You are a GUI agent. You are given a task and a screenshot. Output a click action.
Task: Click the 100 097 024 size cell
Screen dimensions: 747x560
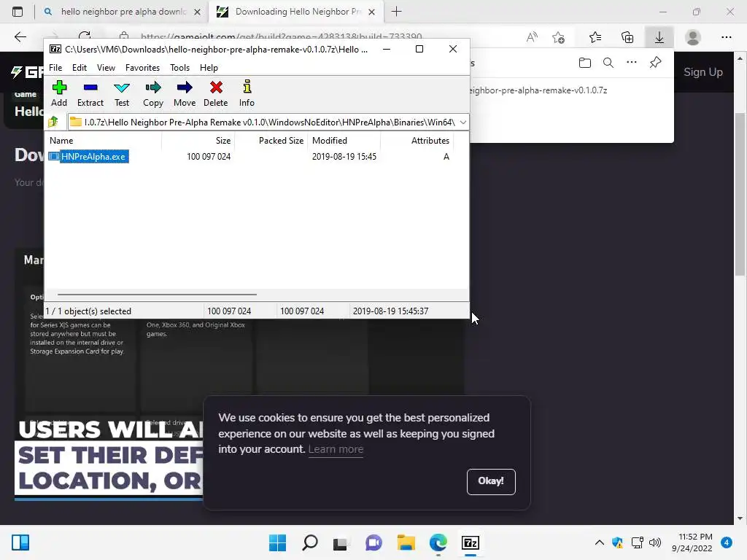209,157
